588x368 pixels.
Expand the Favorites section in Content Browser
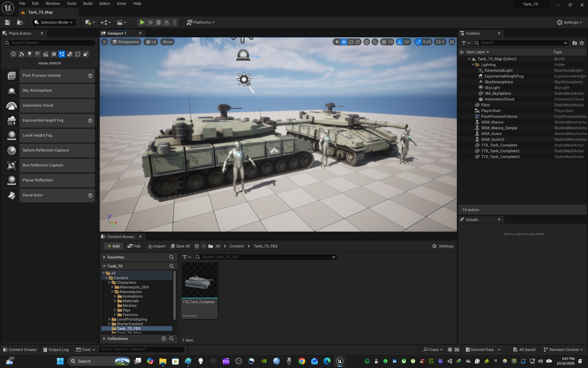(x=104, y=257)
